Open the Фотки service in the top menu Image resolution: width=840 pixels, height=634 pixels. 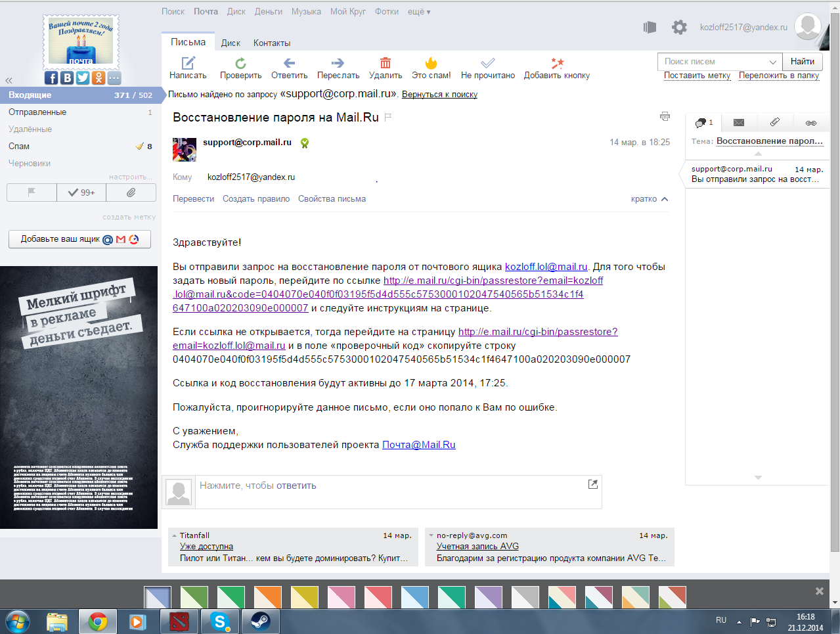[387, 11]
